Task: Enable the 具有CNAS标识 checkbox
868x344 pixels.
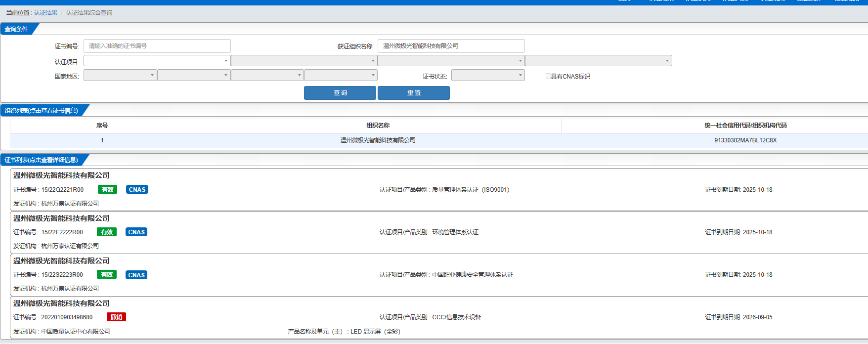Action: coord(548,76)
